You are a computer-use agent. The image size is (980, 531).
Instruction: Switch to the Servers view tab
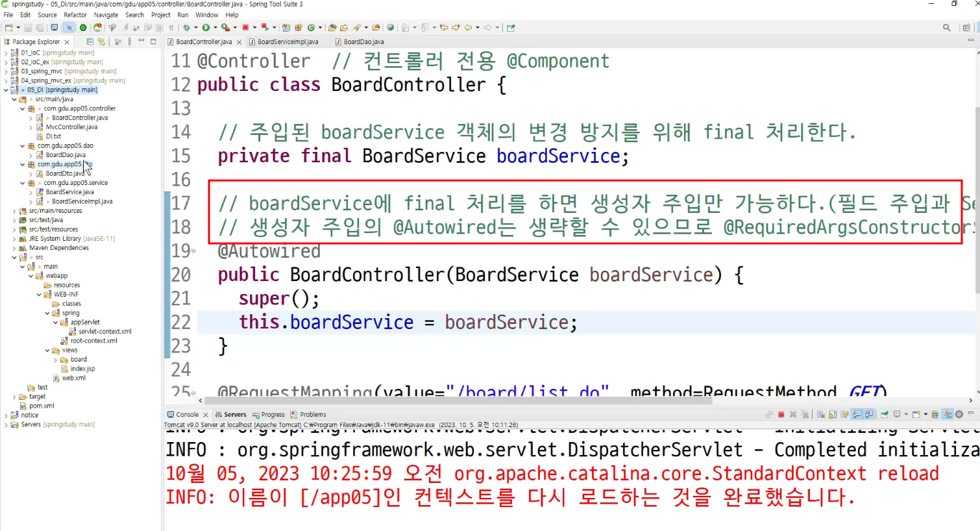point(230,415)
